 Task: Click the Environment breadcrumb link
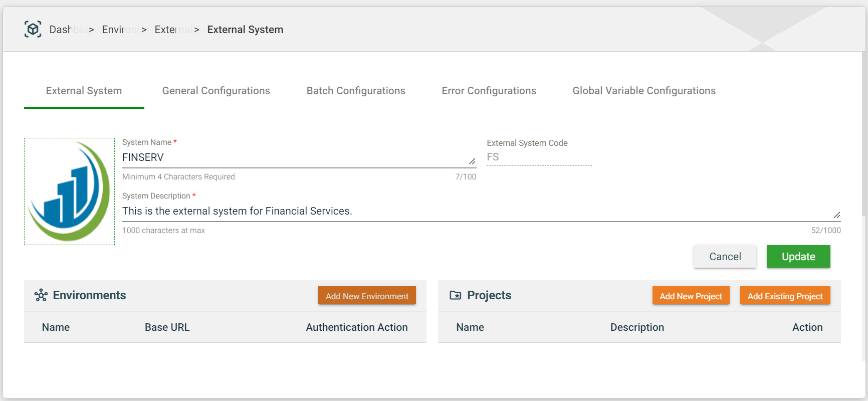click(x=120, y=30)
